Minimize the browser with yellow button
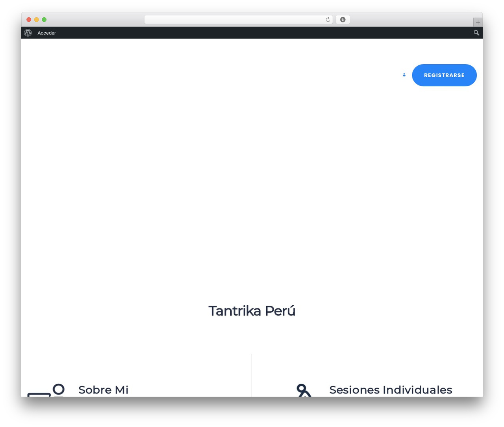This screenshot has width=504, height=427. tap(37, 20)
